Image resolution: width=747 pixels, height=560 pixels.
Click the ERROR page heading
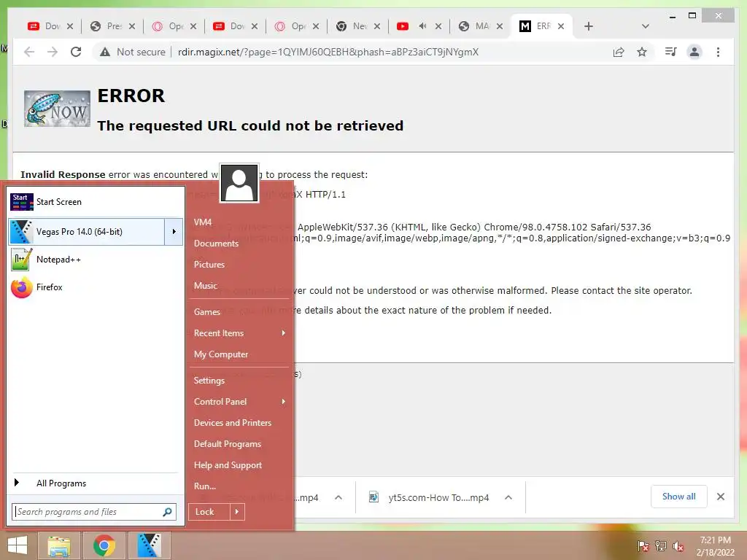point(131,96)
